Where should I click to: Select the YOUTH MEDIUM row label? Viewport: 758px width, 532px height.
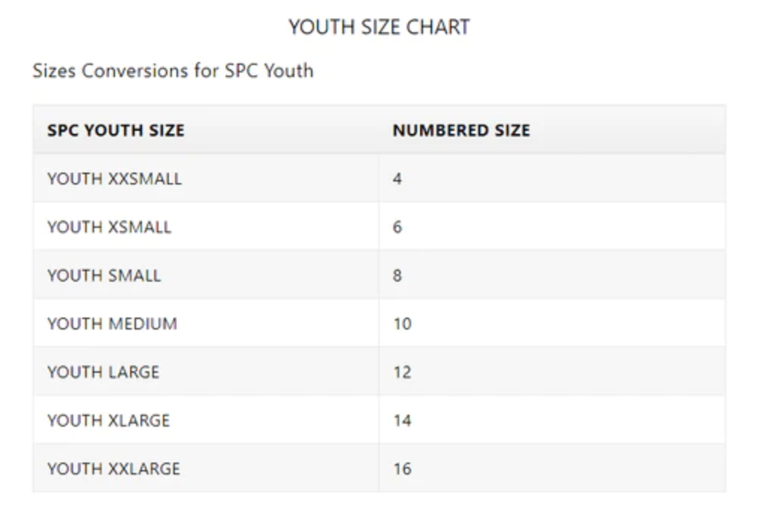click(112, 324)
